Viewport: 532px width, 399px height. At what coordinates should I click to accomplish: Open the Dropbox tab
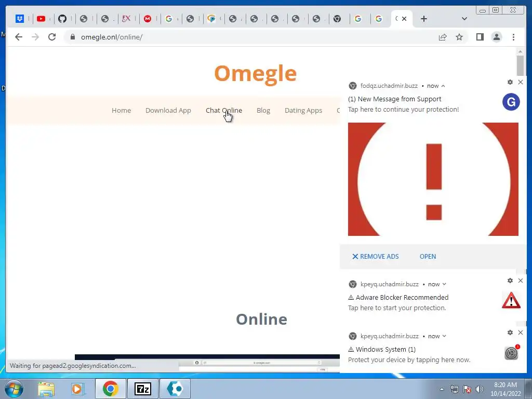(20, 19)
